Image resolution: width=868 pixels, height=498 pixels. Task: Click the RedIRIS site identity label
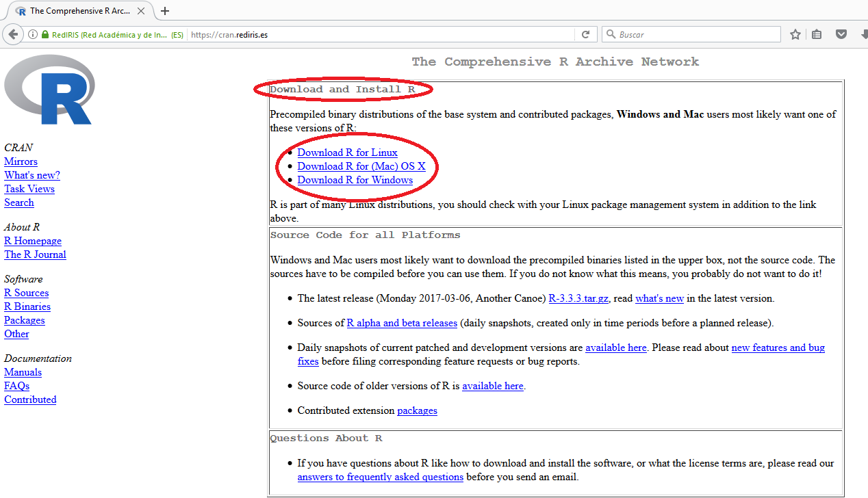118,34
